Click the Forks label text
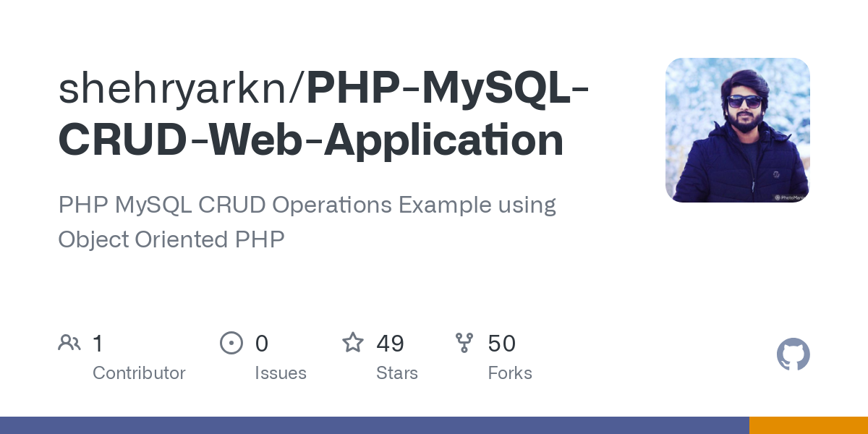868x434 pixels. click(x=510, y=373)
